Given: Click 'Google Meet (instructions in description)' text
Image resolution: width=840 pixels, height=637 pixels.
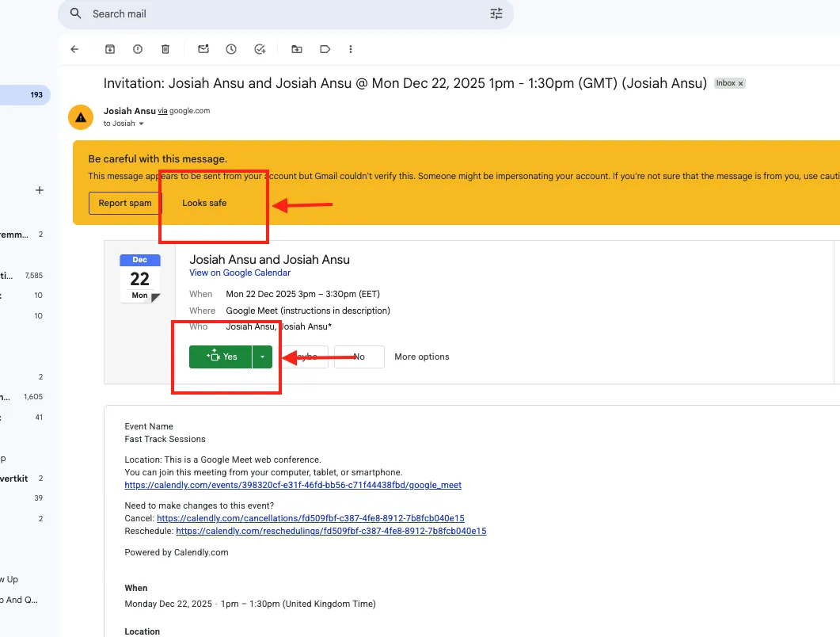Looking at the screenshot, I should (308, 311).
